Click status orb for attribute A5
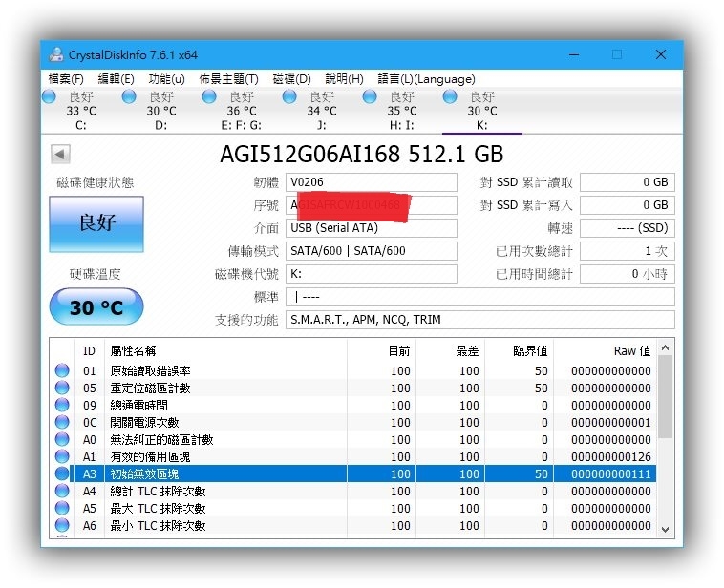The image size is (724, 588). 62,508
